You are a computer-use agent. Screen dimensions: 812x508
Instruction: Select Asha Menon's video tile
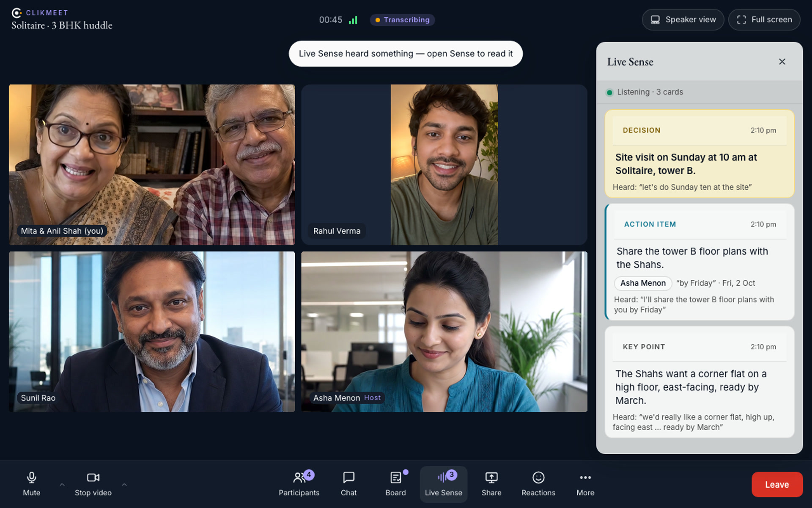(444, 332)
